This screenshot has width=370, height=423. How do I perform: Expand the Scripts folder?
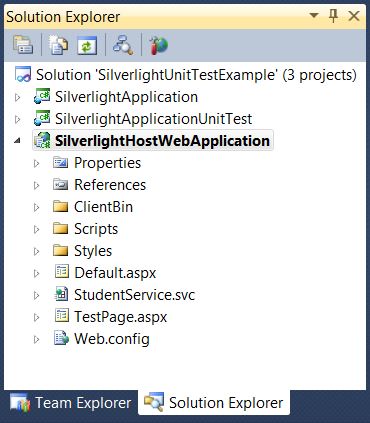click(37, 229)
